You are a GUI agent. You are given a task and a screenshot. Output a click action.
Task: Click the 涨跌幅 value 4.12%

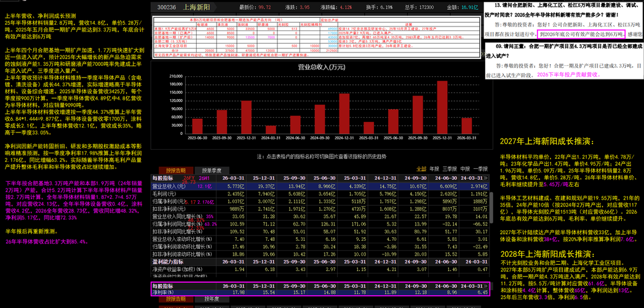click(346, 7)
